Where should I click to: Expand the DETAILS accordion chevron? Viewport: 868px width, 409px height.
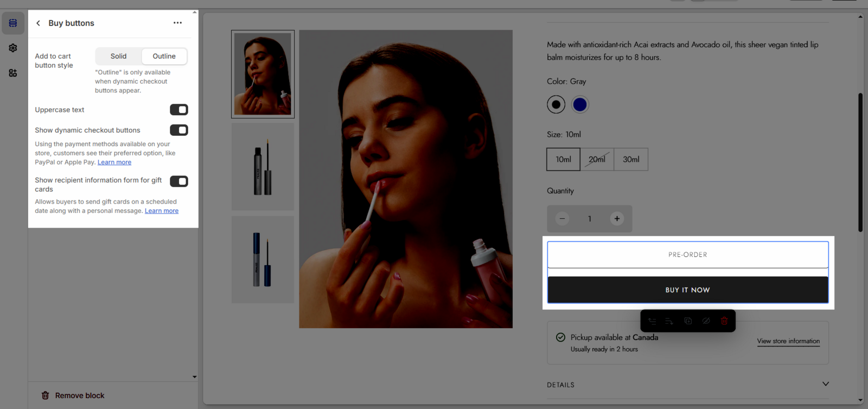pos(825,384)
